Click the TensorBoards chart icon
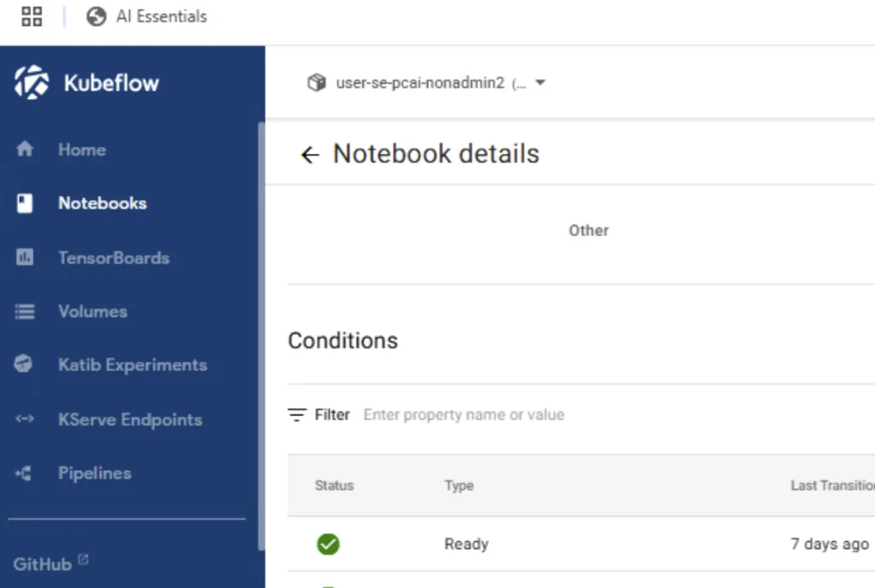This screenshot has width=875, height=588. 25,257
